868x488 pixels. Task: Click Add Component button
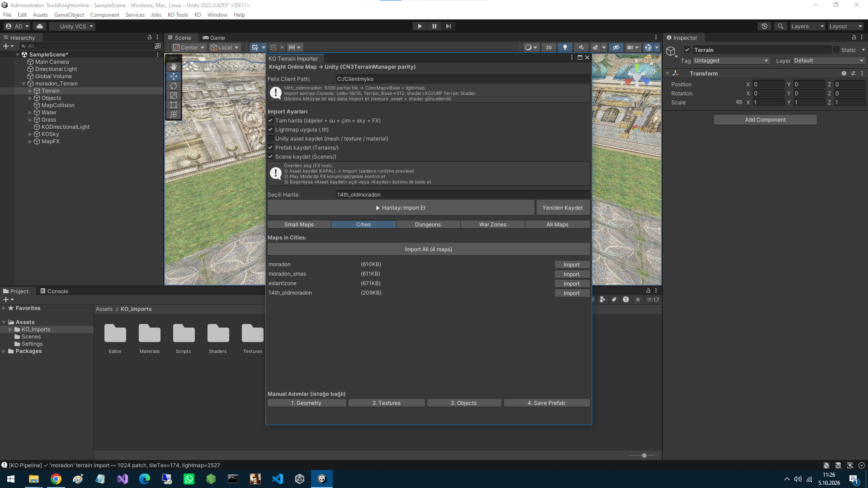tap(765, 120)
